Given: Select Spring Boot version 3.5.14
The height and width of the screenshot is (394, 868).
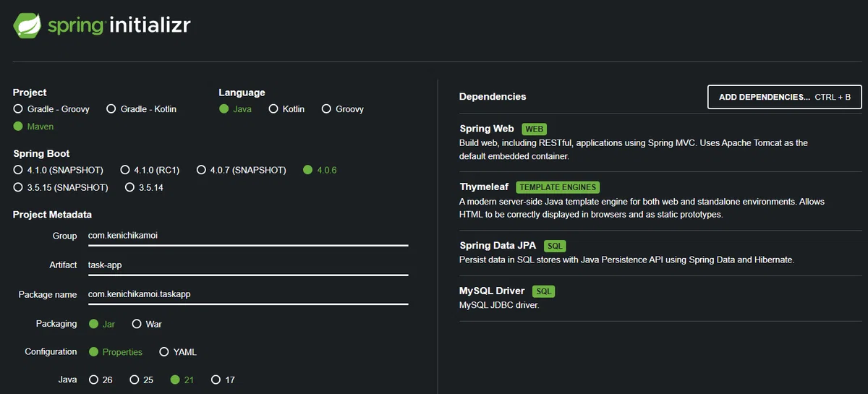Looking at the screenshot, I should coord(144,187).
